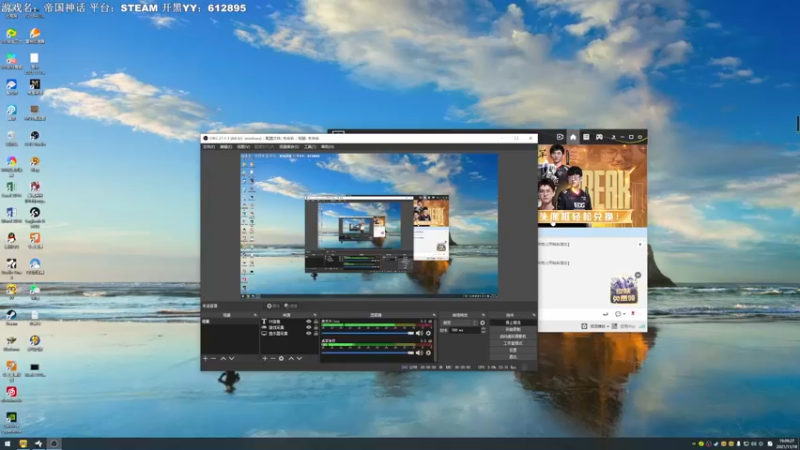
Task: Open settings gear of the second mixer channel
Action: [428, 353]
